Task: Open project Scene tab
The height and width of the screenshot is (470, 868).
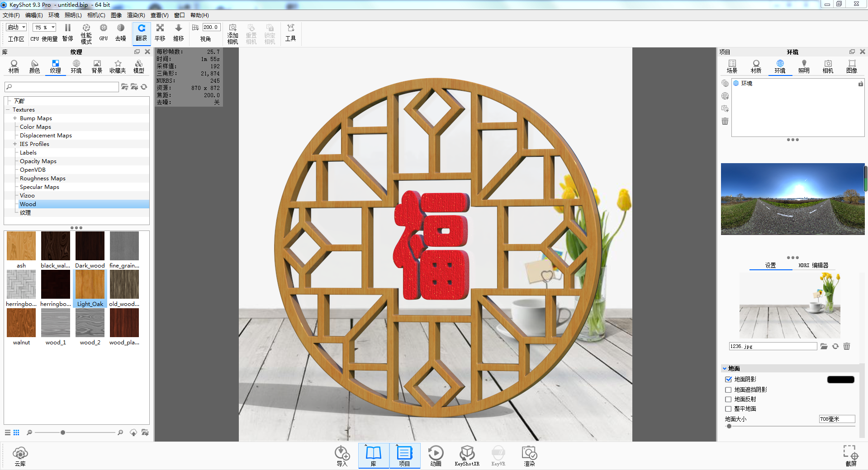Action: click(732, 66)
